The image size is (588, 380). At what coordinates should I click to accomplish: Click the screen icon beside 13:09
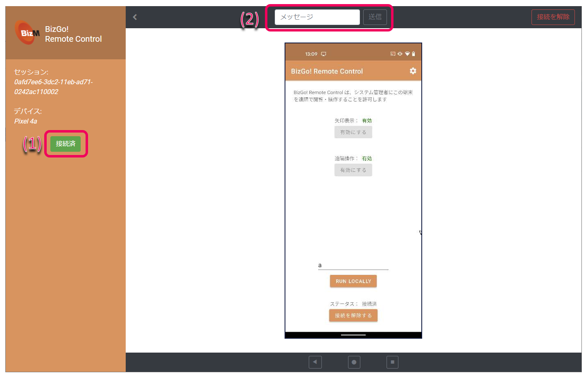click(323, 54)
